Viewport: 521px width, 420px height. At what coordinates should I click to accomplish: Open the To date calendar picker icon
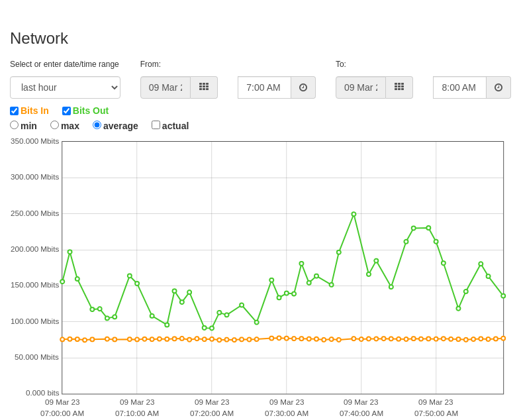(399, 87)
